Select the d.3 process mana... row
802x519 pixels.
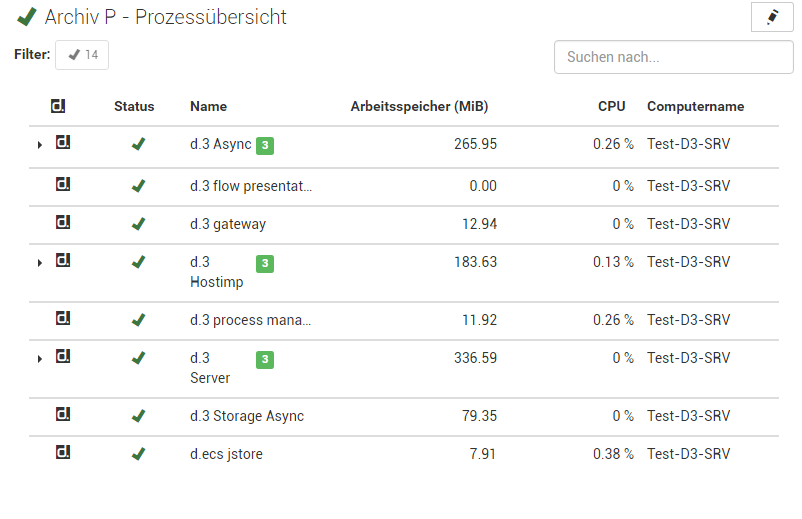[x=404, y=321]
